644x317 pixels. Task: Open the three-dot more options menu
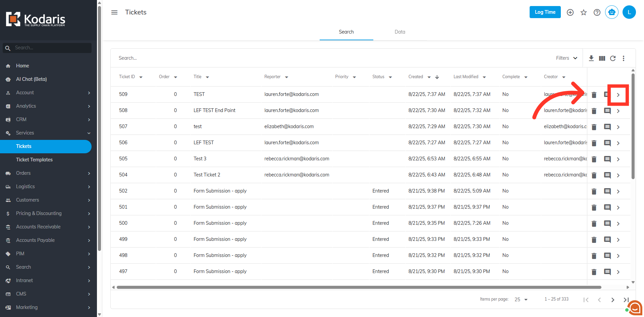[x=624, y=58]
